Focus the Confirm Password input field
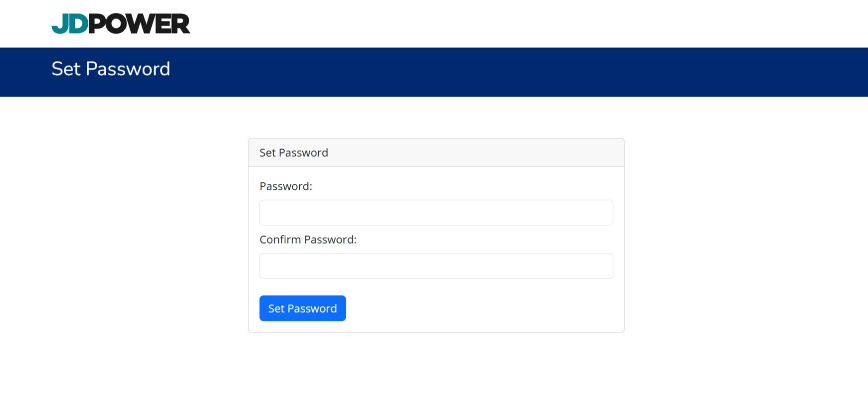Screen dimensions: 868x400 [436, 266]
